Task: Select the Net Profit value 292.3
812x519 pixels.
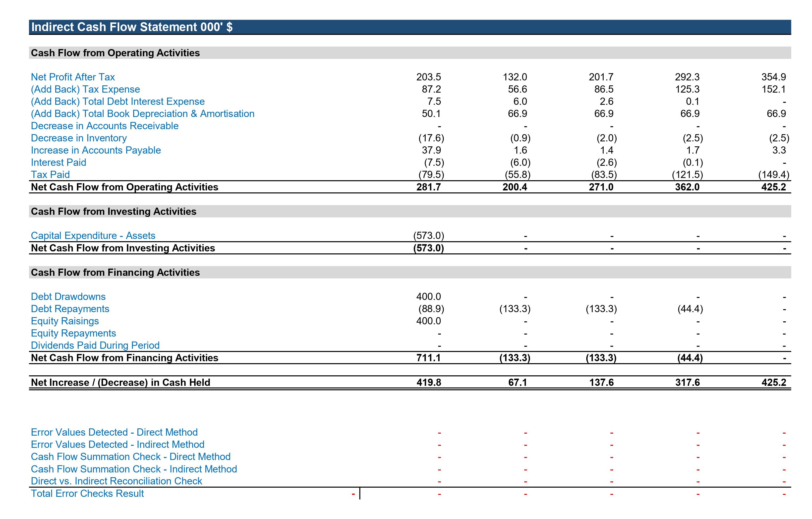Action: click(687, 77)
